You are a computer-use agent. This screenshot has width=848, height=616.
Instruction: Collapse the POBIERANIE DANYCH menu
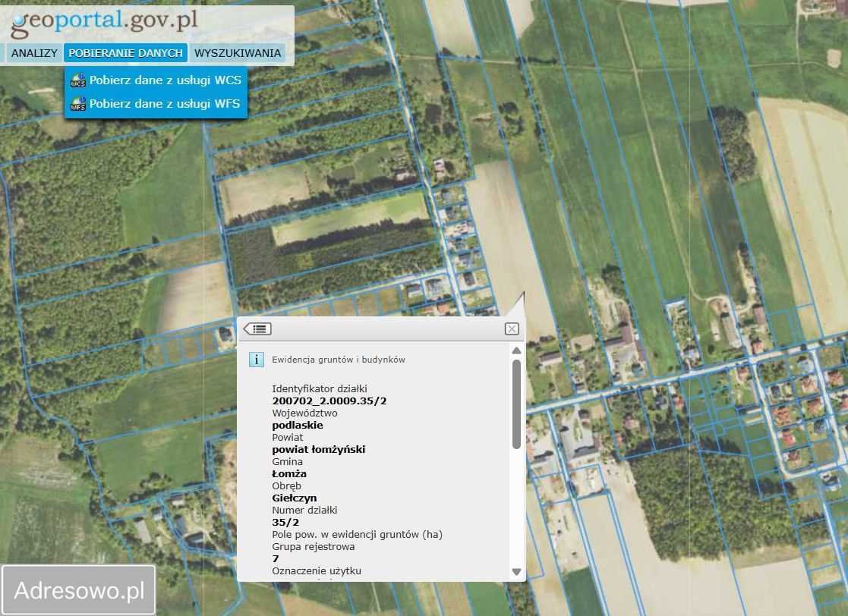[125, 53]
